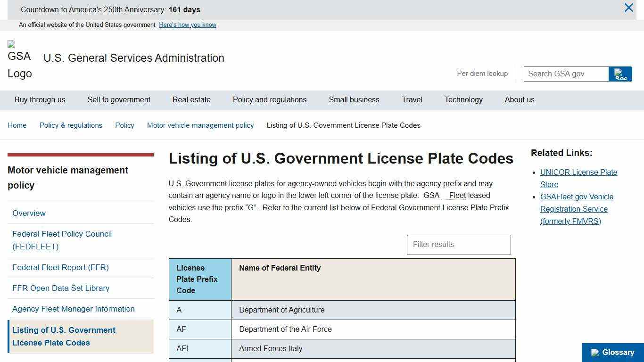Viewport: 644px width, 362px height.
Task: Select the Overview sidebar item
Action: [29, 213]
